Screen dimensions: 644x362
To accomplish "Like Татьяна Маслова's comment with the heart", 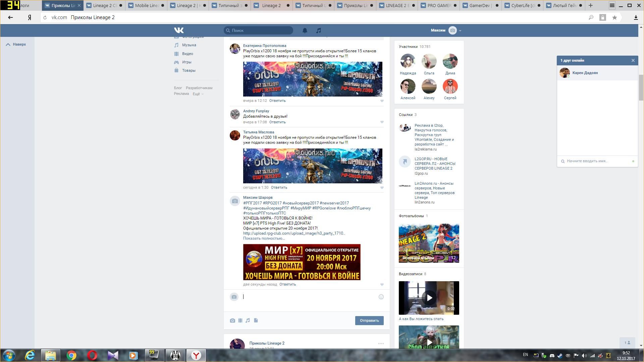I will tap(382, 188).
